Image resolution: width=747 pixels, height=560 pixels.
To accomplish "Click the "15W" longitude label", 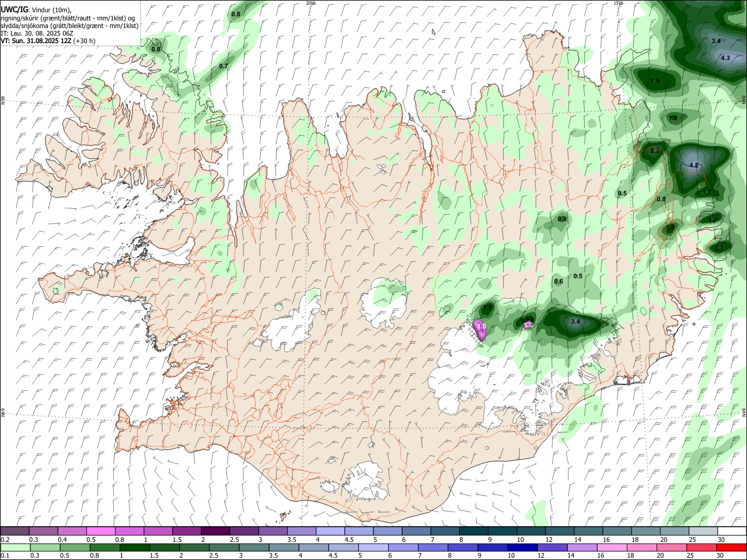I will click(618, 3).
